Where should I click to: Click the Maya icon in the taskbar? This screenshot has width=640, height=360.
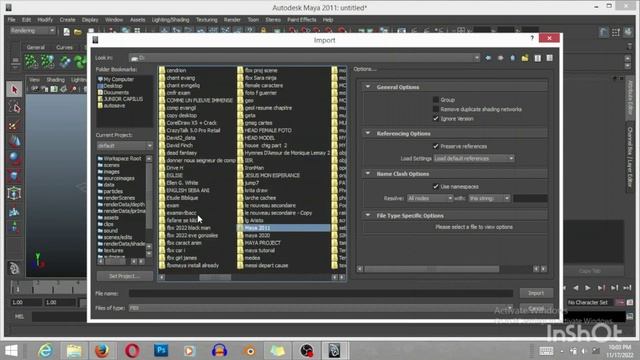334,351
